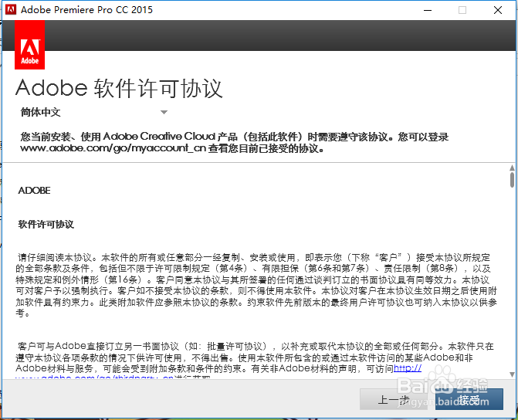Click the Premiere Pro title bar icon
The image size is (518, 420).
[11, 9]
